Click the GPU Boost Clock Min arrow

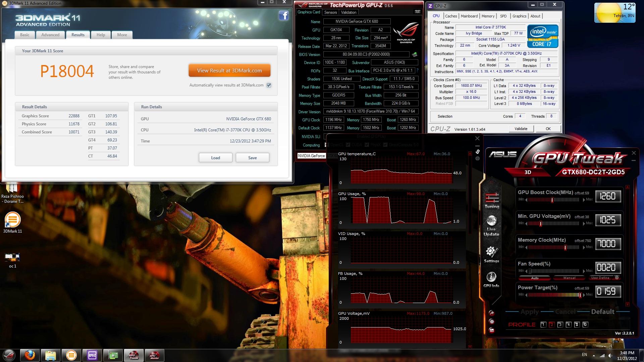click(526, 200)
